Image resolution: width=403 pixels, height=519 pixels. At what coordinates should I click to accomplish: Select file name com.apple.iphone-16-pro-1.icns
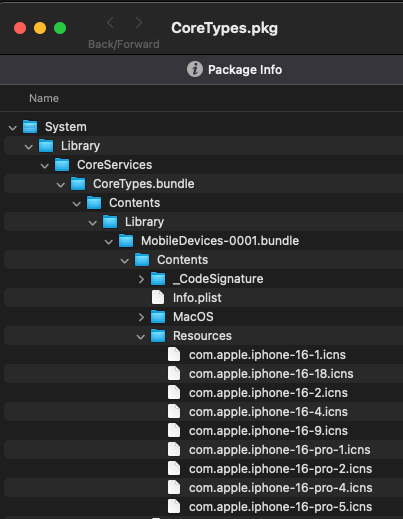coord(280,450)
